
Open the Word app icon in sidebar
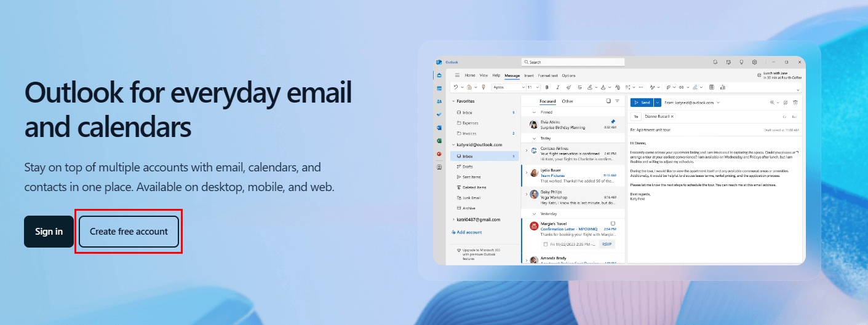(439, 128)
